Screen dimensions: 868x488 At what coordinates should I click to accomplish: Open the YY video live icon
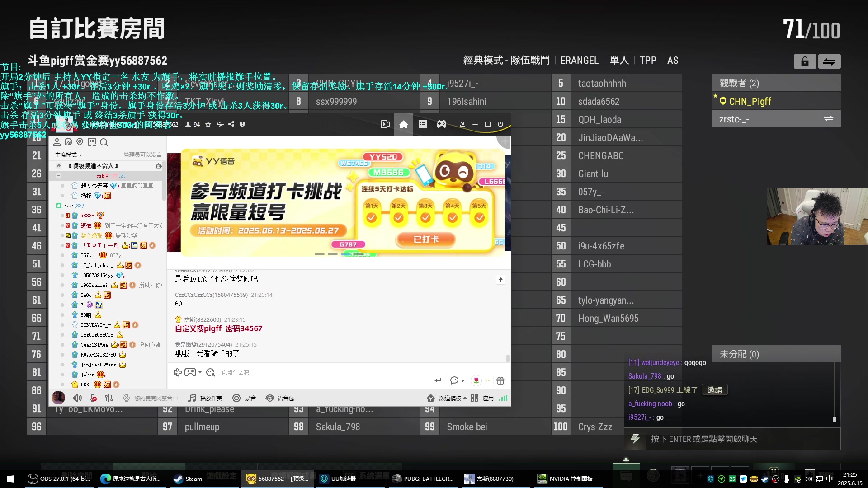(x=385, y=124)
